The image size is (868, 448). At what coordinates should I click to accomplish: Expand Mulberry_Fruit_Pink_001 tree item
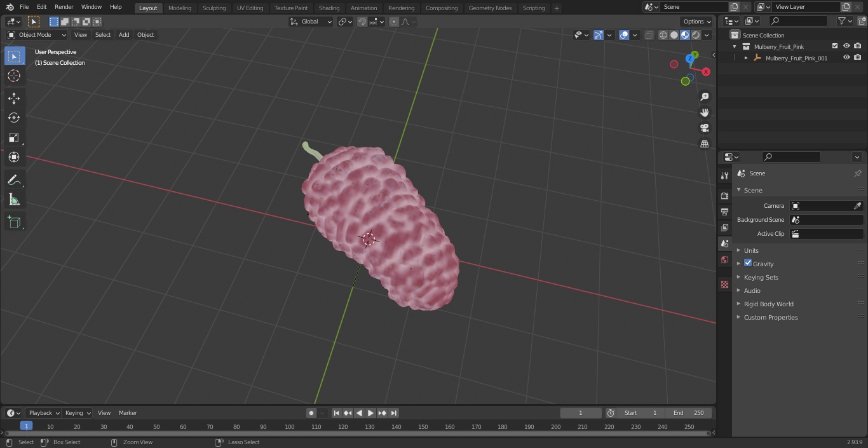pyautogui.click(x=746, y=58)
